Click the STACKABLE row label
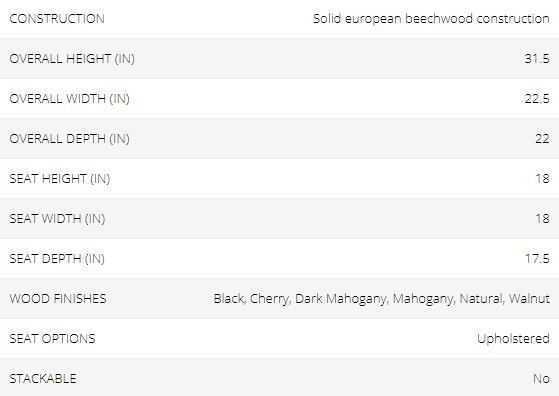 (43, 379)
